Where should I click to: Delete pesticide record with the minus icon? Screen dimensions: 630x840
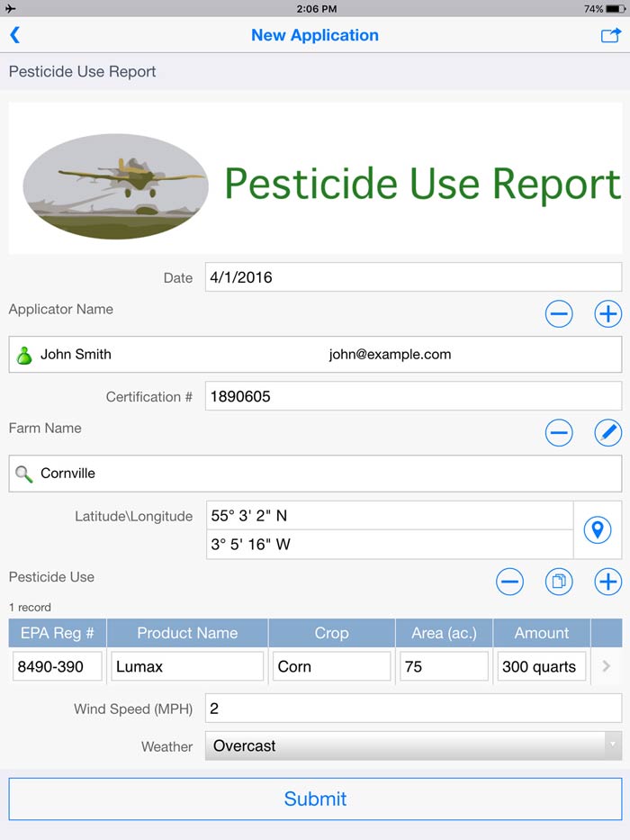tap(509, 582)
